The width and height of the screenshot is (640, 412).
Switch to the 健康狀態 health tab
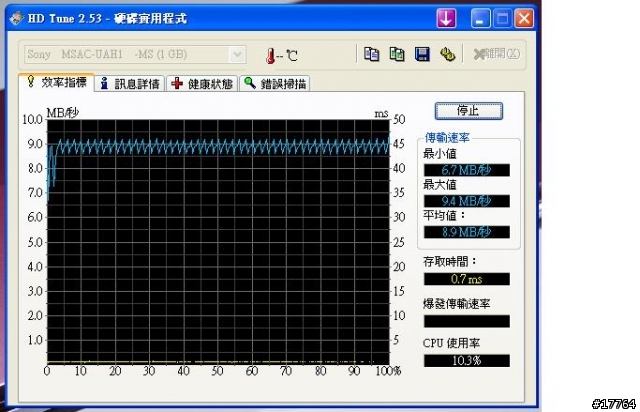point(202,84)
